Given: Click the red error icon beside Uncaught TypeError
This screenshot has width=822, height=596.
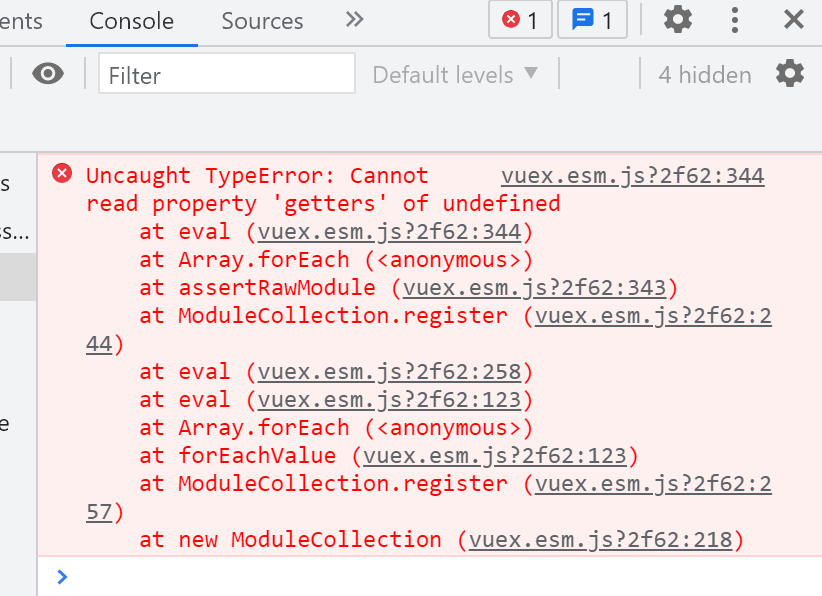Looking at the screenshot, I should click(62, 173).
